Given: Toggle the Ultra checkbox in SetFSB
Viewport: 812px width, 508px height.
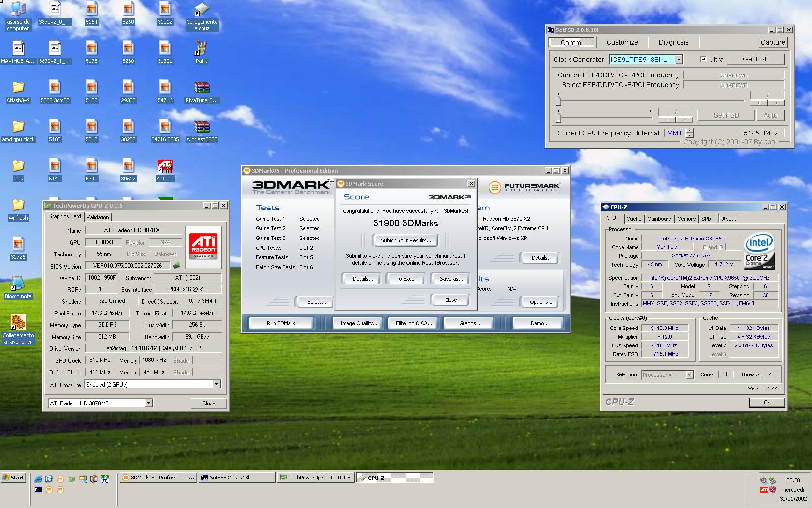Looking at the screenshot, I should [x=703, y=59].
